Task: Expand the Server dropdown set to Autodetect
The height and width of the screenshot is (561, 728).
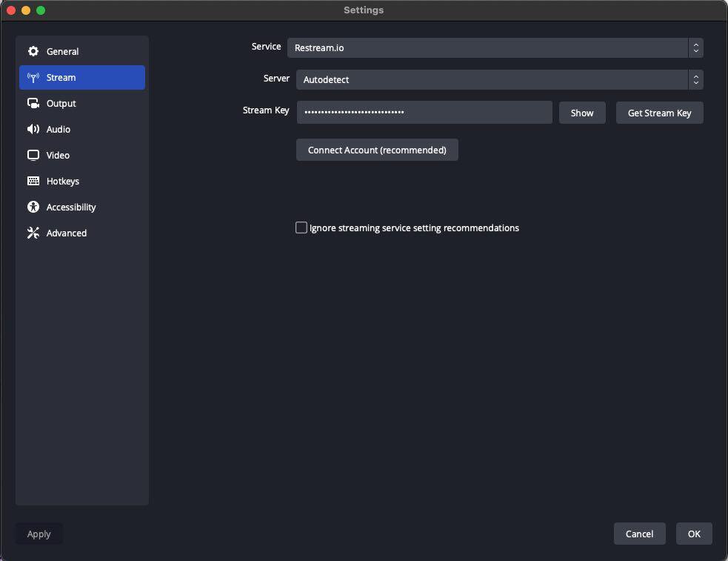Action: tap(492, 79)
